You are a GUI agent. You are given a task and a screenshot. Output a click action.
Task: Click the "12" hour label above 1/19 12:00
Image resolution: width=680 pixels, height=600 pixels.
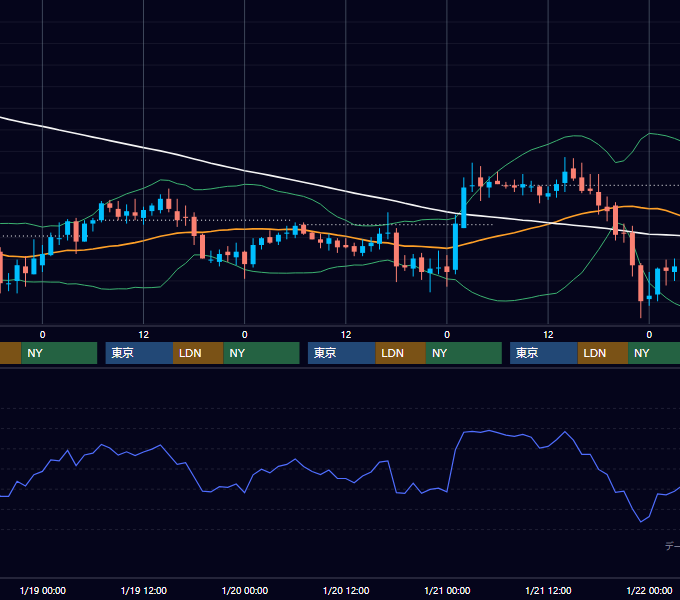[x=144, y=335]
